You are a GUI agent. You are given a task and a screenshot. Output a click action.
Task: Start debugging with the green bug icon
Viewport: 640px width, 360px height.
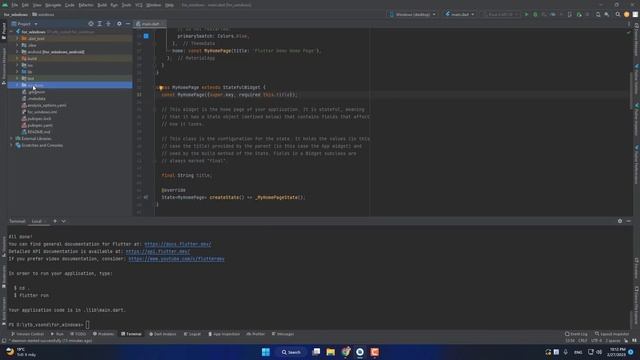pos(535,14)
